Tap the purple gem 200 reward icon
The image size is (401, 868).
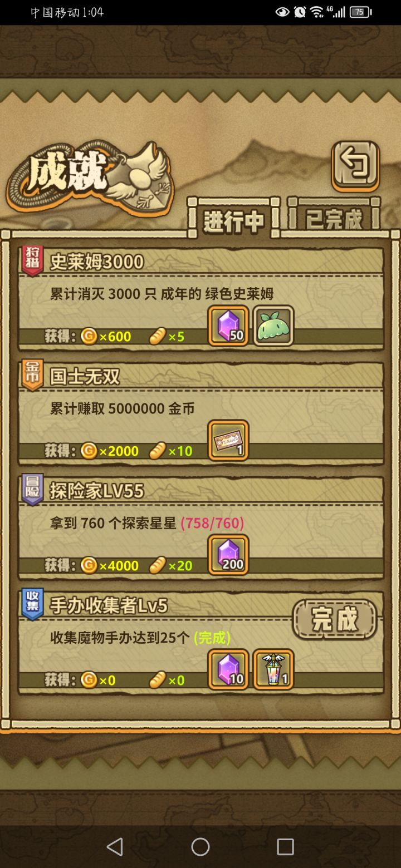coord(228,555)
